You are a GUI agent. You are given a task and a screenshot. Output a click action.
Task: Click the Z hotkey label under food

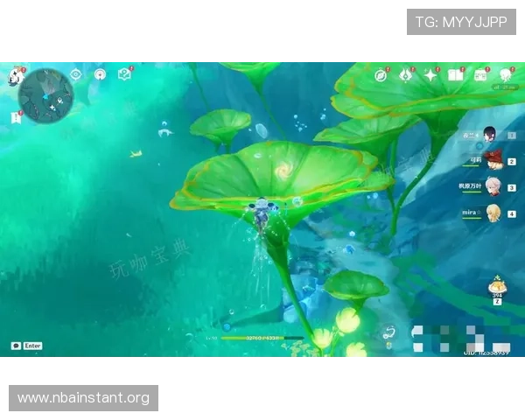coord(498,302)
